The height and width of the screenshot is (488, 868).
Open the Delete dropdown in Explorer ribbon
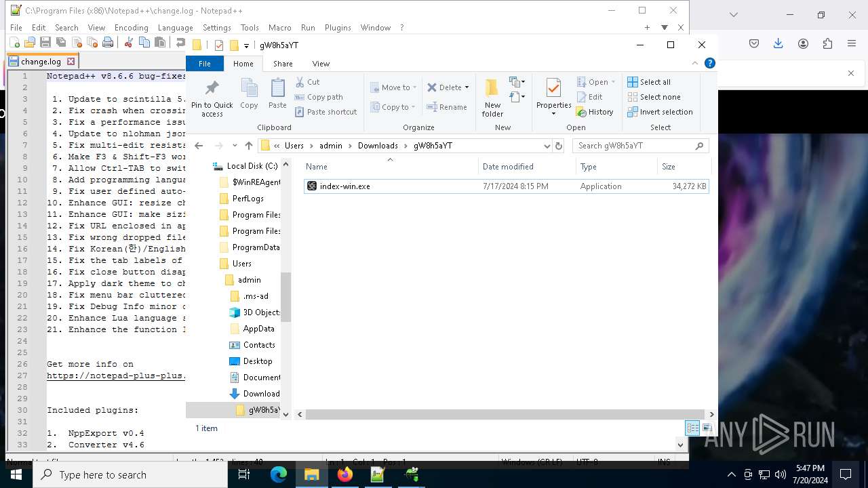click(448, 87)
